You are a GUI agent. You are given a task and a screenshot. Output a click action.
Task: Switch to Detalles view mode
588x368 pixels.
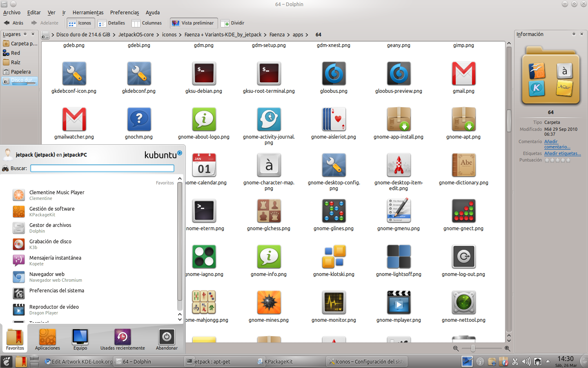112,23
